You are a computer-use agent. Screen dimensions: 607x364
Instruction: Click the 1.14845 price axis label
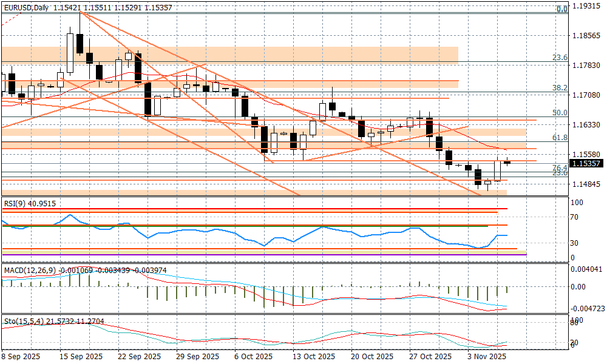[586, 184]
